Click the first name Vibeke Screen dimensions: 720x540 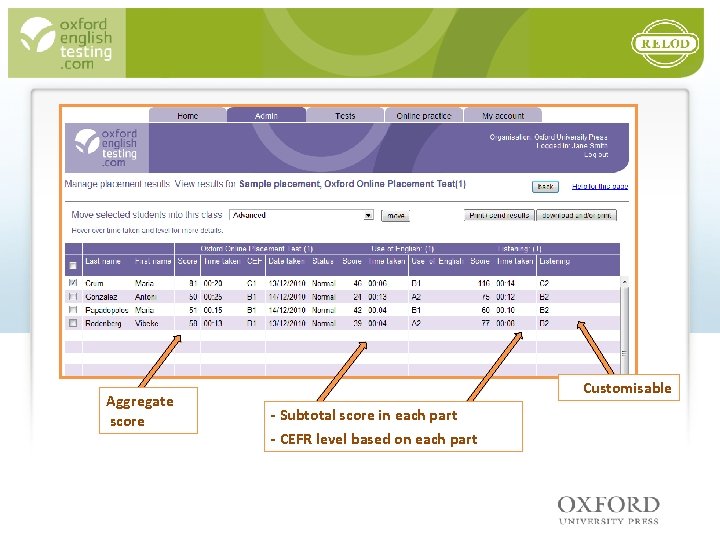146,323
